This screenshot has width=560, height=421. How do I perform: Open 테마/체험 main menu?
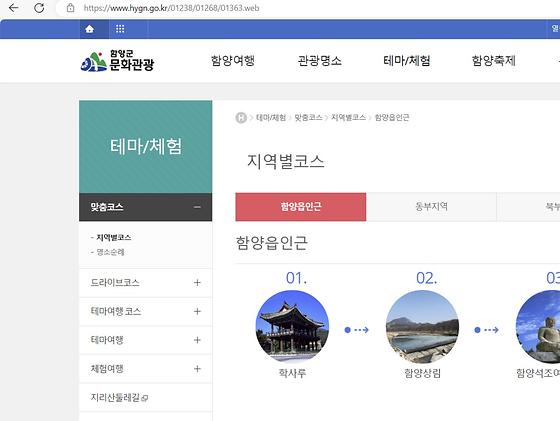tap(406, 60)
